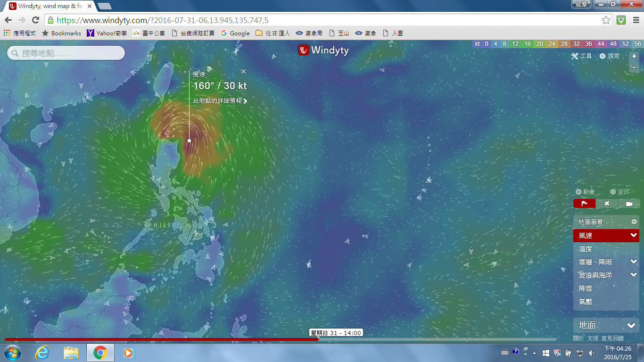Click the 32 kt color legend swatch

[576, 44]
